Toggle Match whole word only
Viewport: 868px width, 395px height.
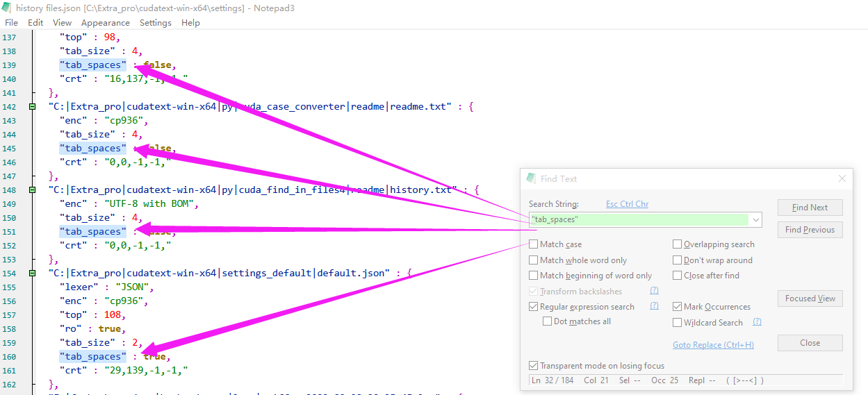(x=533, y=260)
